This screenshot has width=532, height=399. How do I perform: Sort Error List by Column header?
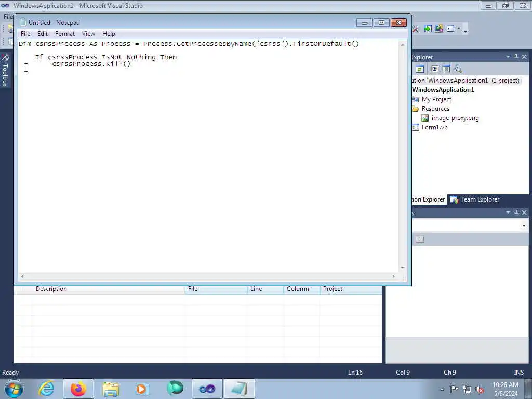point(302,289)
